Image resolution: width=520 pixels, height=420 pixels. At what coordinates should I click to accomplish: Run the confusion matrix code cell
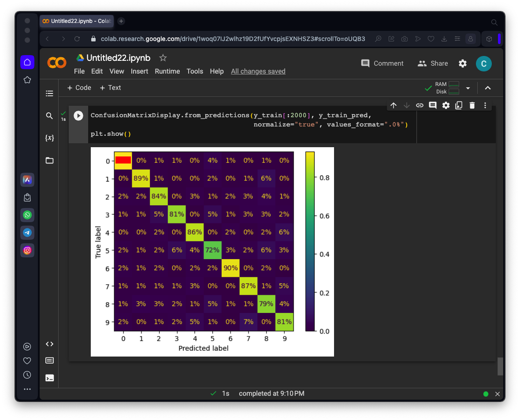click(x=78, y=116)
